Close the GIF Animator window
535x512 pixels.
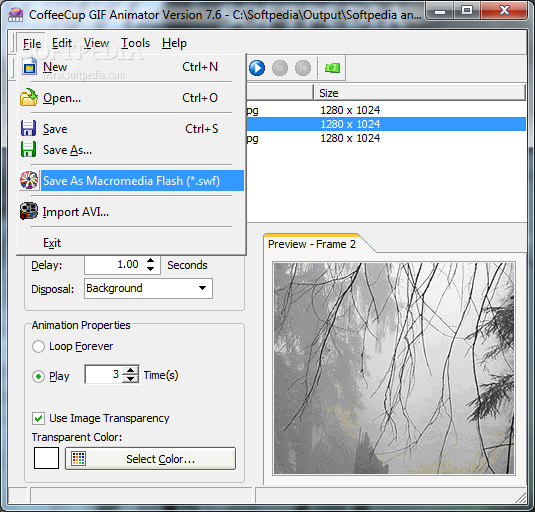(505, 11)
